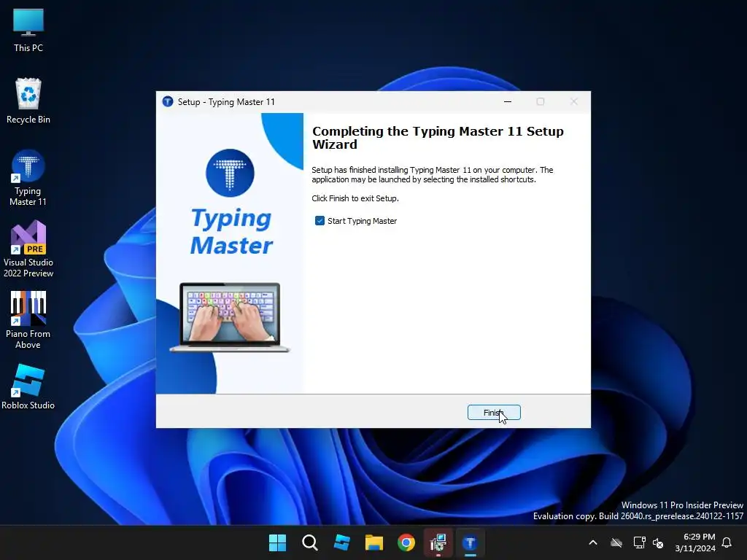Viewport: 747px width, 560px height.
Task: Click the Finish button in Setup wizard
Action: pos(494,413)
